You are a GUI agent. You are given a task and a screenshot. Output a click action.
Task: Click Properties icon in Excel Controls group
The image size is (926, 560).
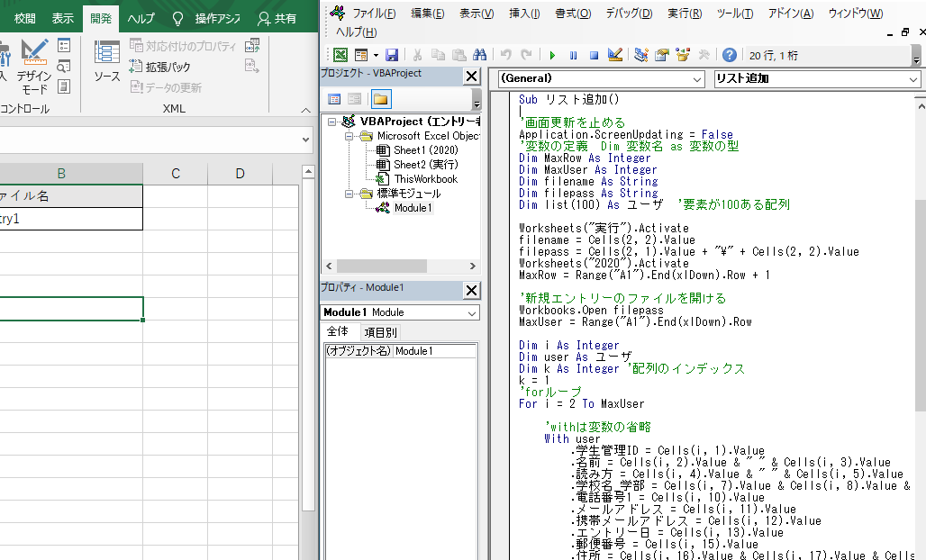point(64,45)
